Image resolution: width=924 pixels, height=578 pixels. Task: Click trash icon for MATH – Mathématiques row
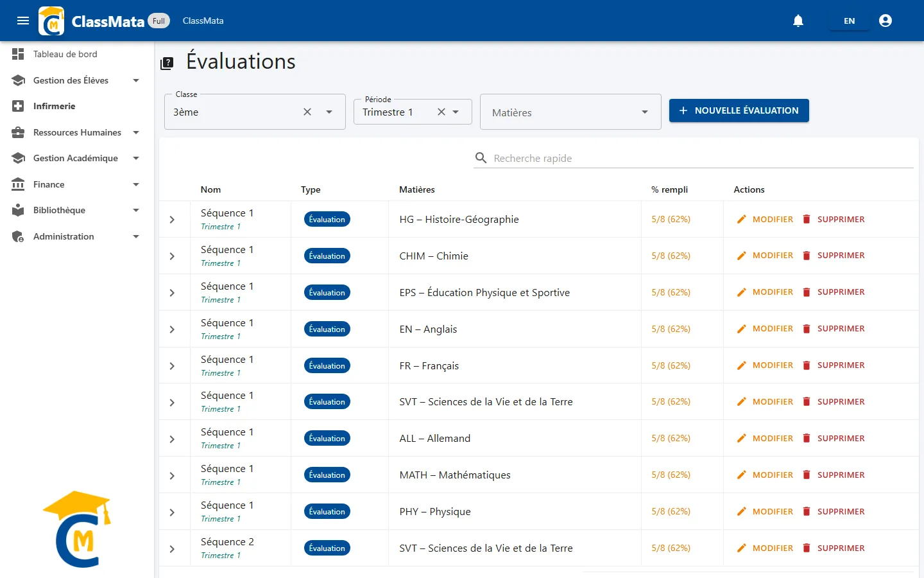point(807,475)
